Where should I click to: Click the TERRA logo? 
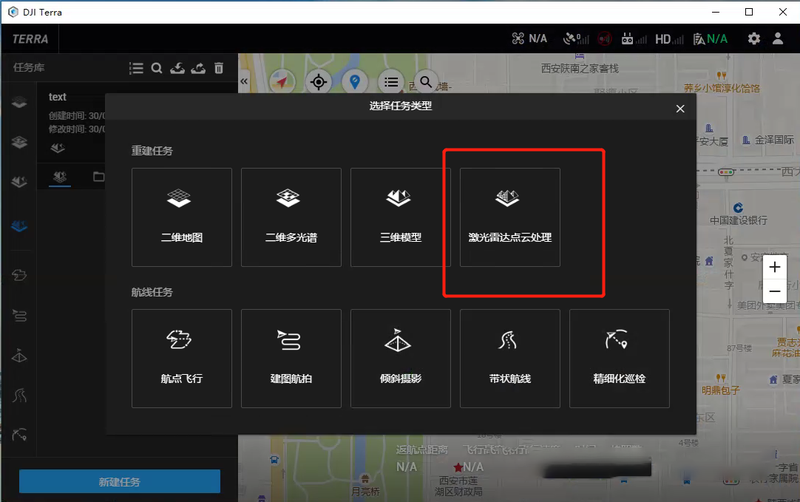pos(30,39)
